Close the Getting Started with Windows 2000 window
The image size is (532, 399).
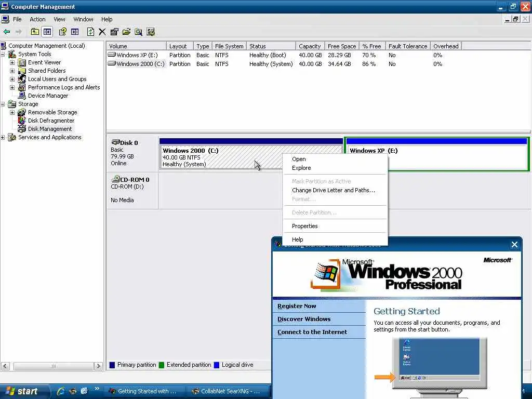click(514, 245)
